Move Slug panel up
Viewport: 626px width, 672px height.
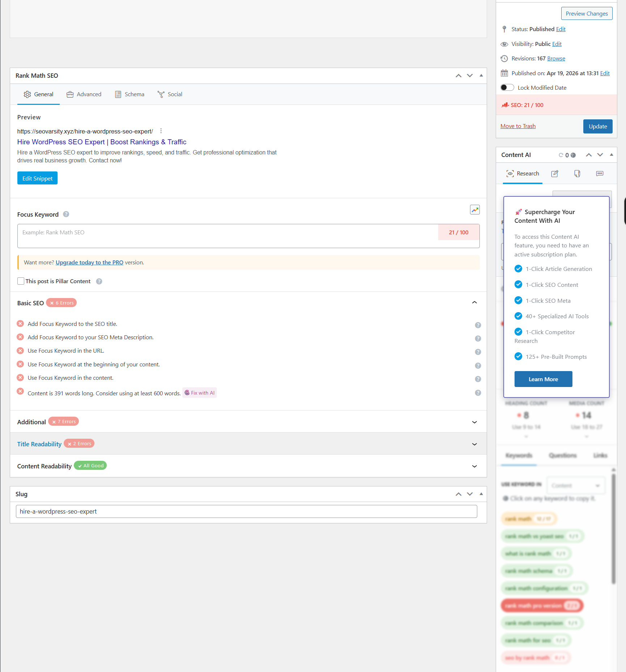coord(458,494)
